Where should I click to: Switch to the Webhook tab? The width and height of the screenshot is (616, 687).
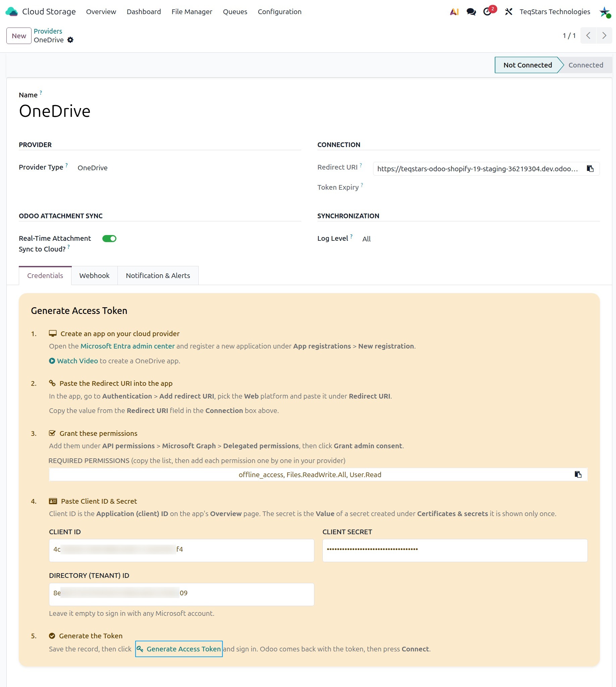tap(94, 275)
